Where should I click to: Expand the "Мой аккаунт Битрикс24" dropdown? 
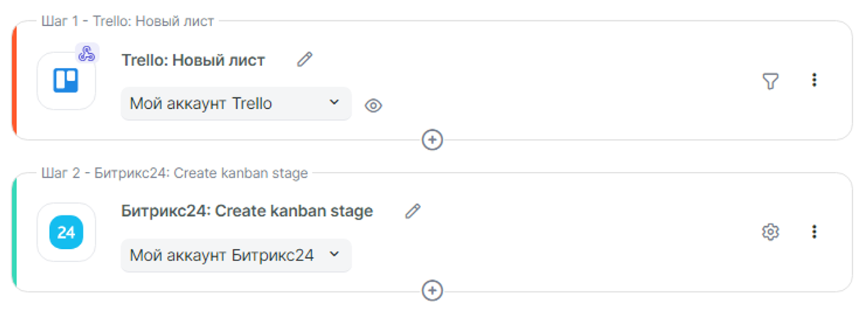pos(236,255)
